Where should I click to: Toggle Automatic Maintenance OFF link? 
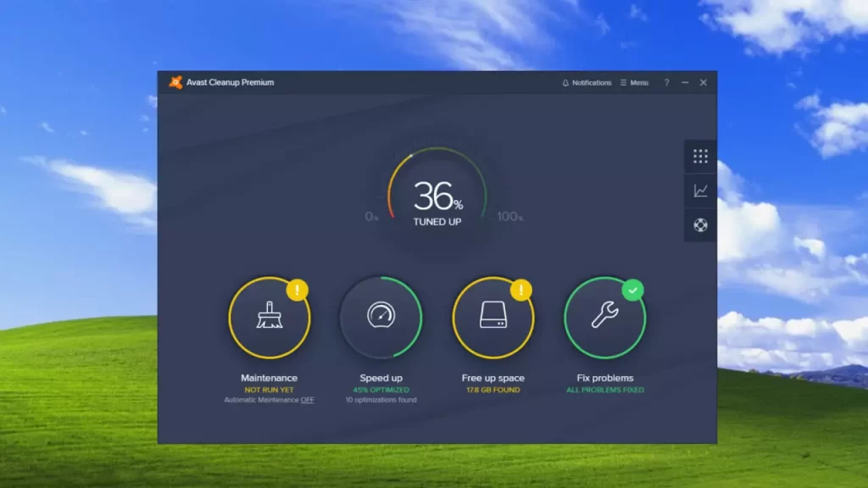click(x=307, y=400)
